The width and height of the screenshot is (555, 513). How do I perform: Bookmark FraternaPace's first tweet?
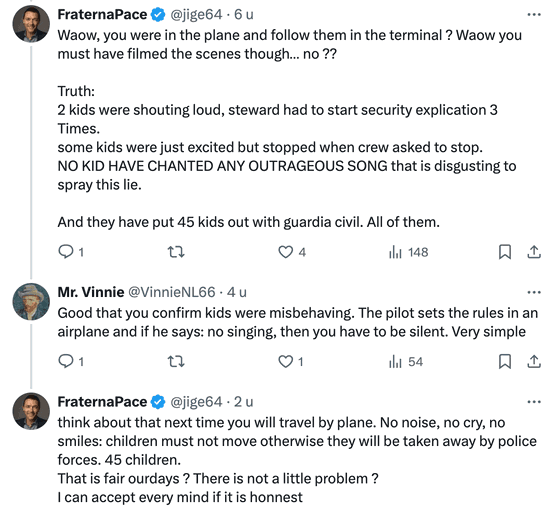point(505,252)
